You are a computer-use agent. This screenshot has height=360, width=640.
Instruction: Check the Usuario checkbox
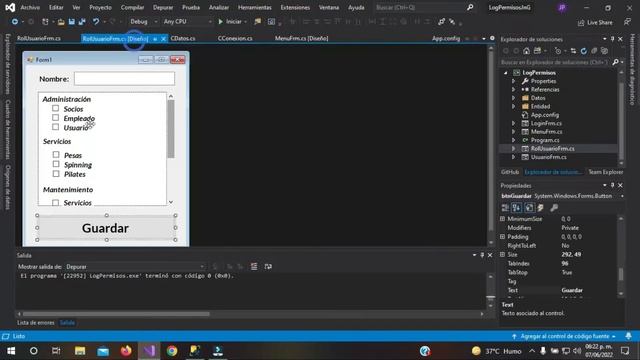click(x=56, y=127)
